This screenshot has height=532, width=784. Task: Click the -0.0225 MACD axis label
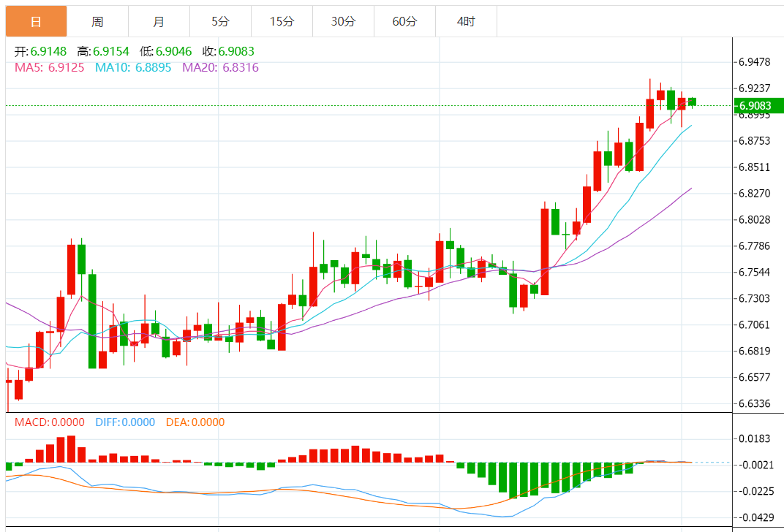click(755, 491)
